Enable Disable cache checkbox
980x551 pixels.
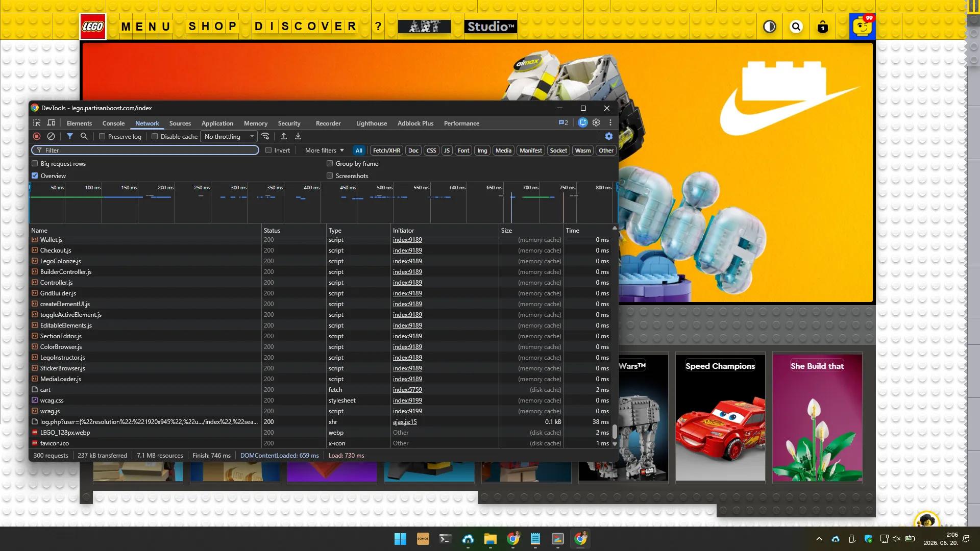coord(155,136)
